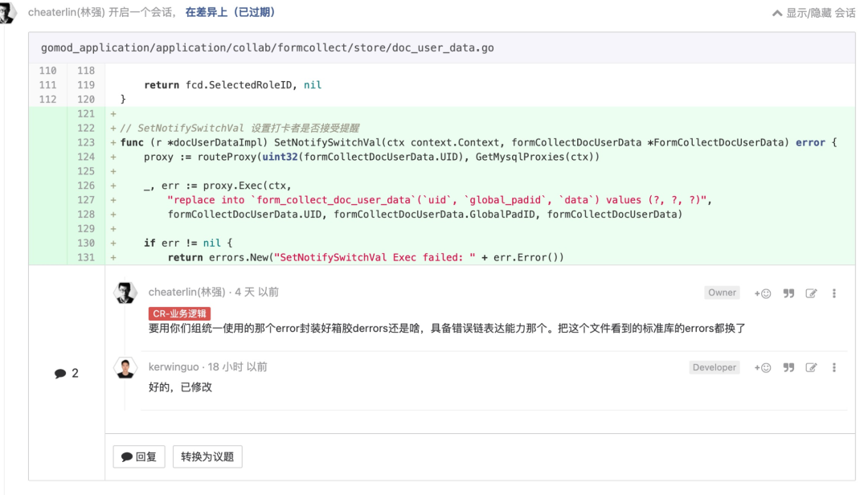Add emoji reaction to cheaterlin's comment
The width and height of the screenshot is (868, 495).
[x=762, y=293]
